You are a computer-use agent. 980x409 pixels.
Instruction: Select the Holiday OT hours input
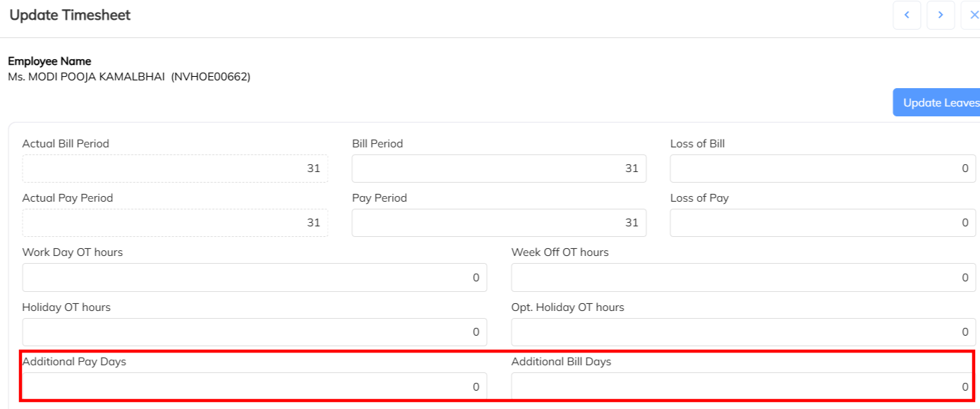coord(254,332)
